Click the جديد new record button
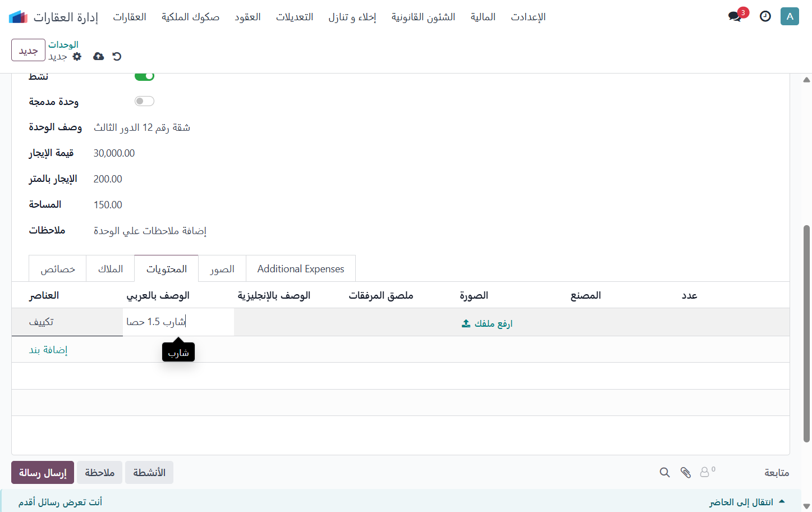The image size is (812, 512). tap(28, 50)
